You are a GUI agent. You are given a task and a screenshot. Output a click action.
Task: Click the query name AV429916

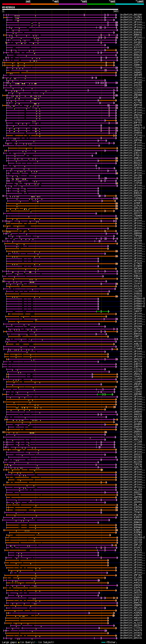tap(8, 8)
